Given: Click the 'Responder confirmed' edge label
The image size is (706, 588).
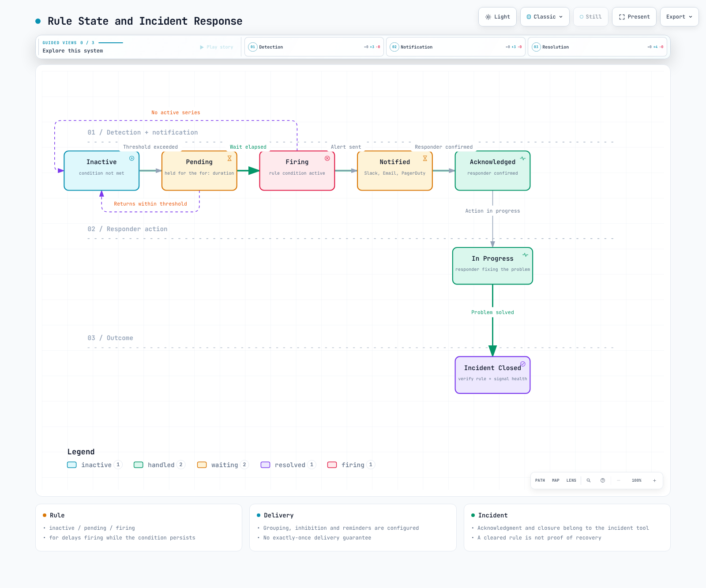Looking at the screenshot, I should pyautogui.click(x=443, y=147).
